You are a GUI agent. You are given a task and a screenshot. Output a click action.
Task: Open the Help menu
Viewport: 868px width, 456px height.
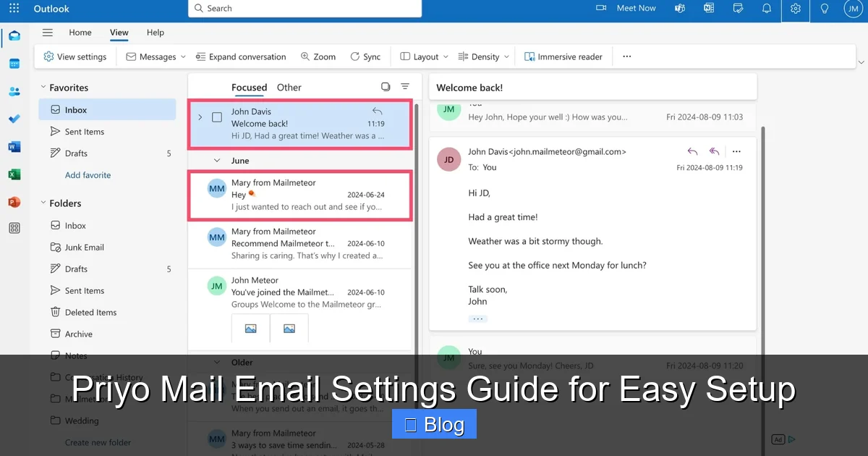[x=155, y=33]
